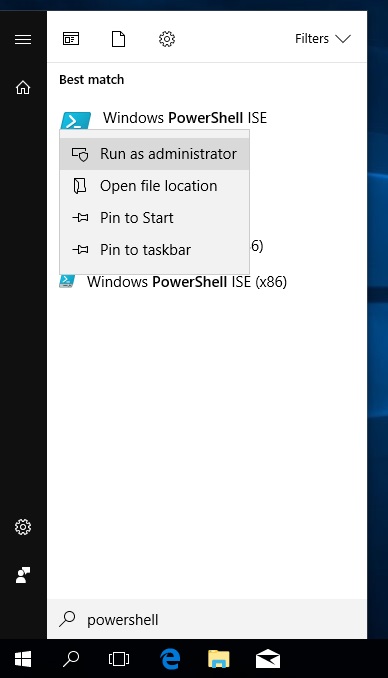Screen dimensions: 388x678
Task: Choose Open file location
Action: (x=154, y=186)
